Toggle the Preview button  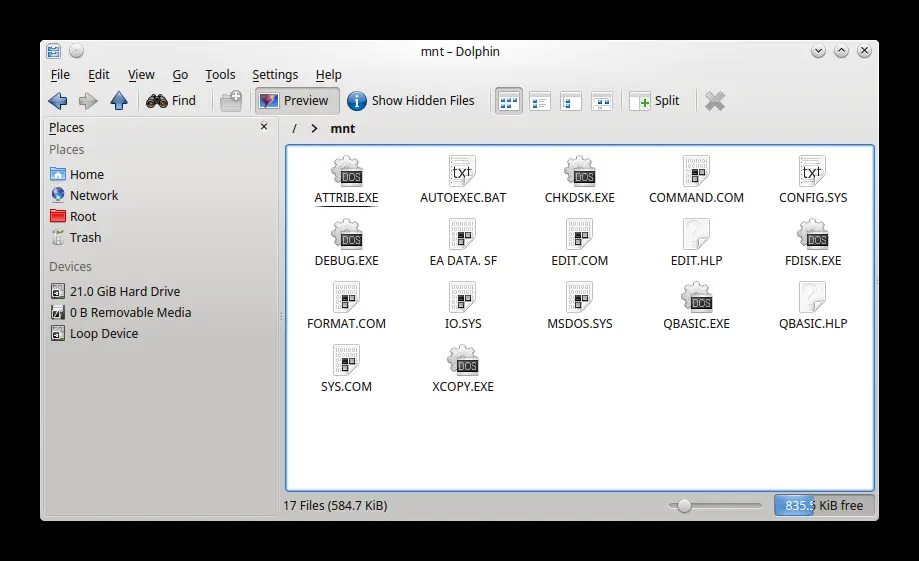coord(295,101)
